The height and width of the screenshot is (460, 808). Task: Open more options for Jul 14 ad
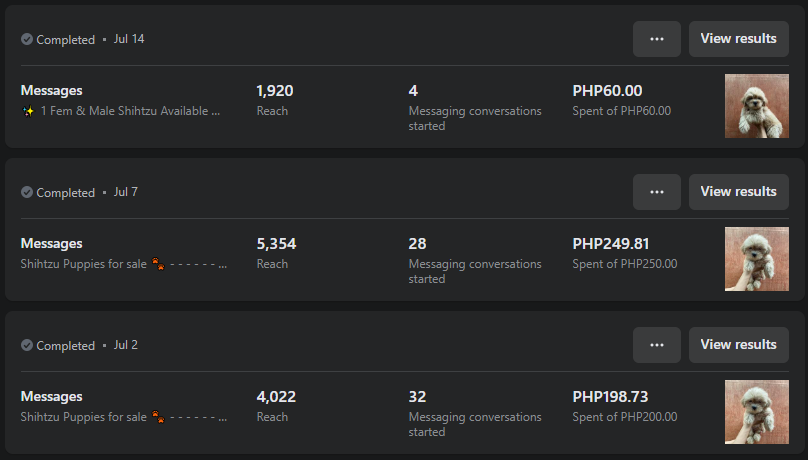(657, 39)
